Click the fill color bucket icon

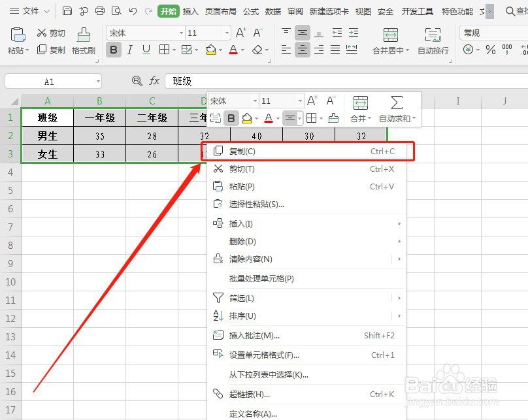pos(210,50)
